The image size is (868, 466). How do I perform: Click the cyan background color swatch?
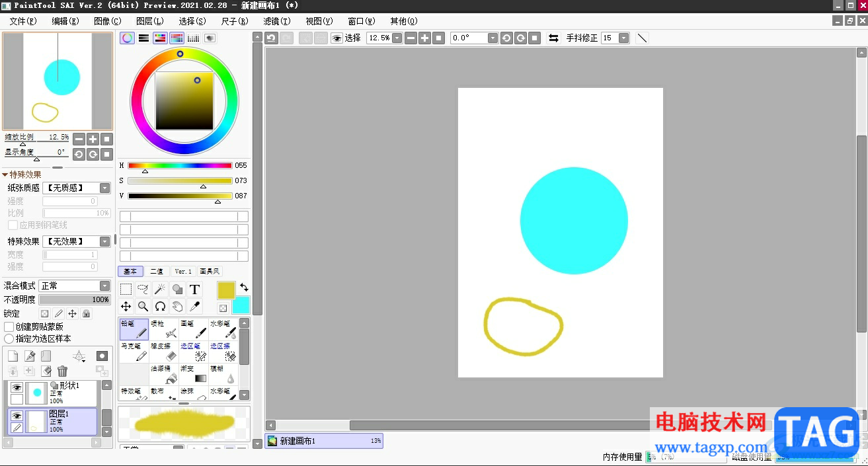point(241,305)
